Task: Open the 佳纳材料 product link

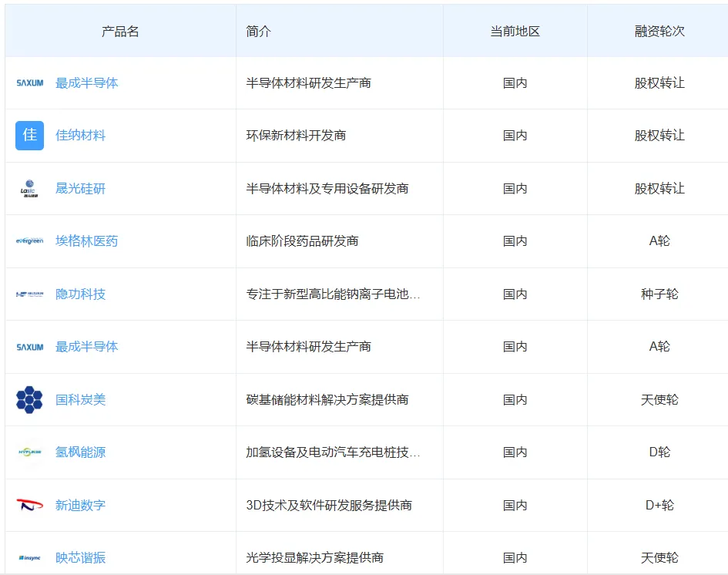Action: (x=80, y=135)
